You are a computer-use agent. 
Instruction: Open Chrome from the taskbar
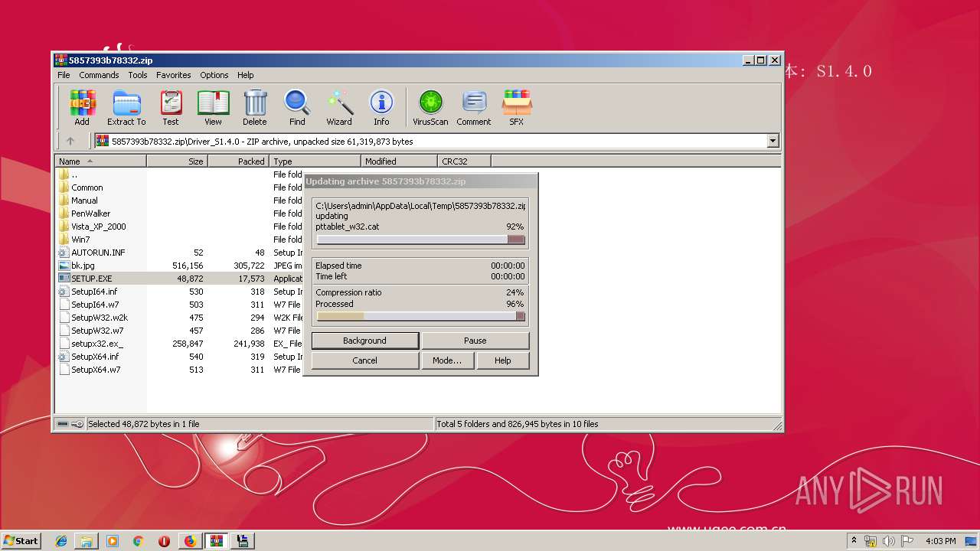(x=139, y=541)
